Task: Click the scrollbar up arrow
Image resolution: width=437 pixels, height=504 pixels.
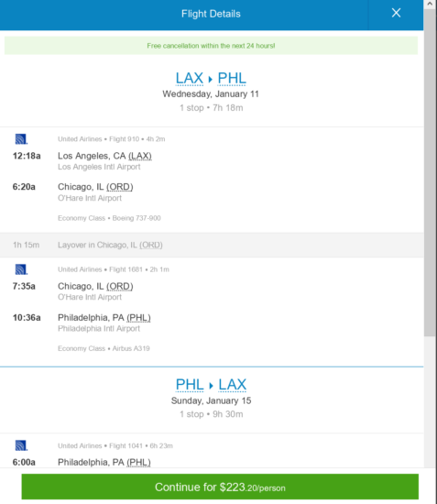Action: tap(430, 5)
